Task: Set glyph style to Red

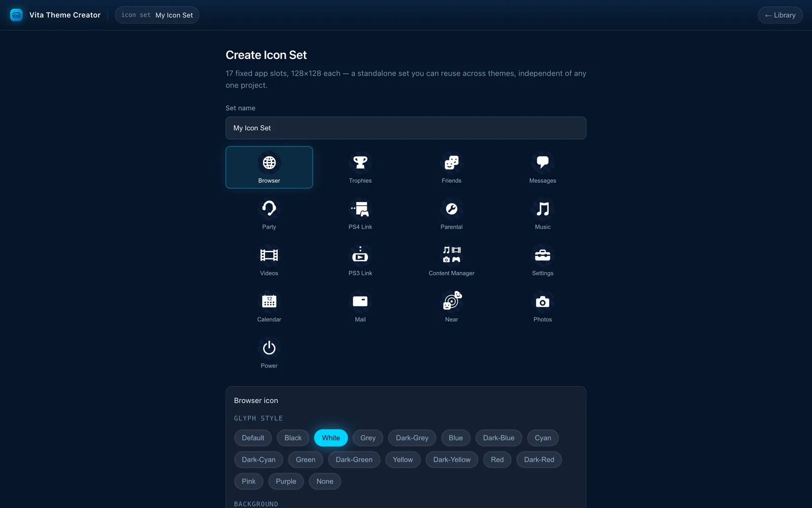Action: [497, 460]
